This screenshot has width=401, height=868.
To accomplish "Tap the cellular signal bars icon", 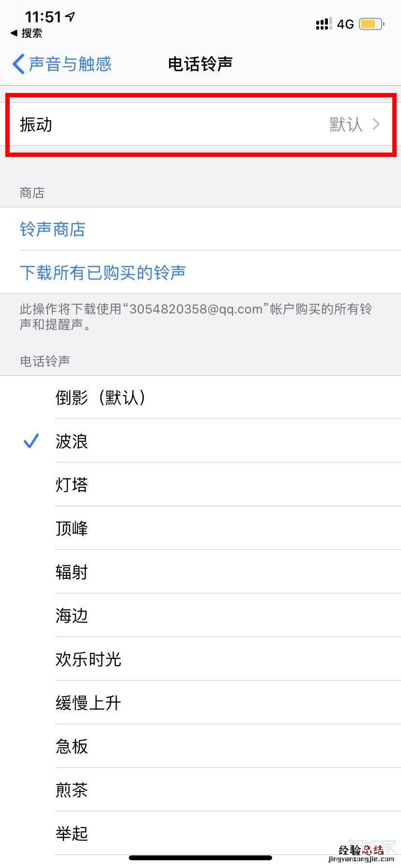I will click(x=323, y=24).
